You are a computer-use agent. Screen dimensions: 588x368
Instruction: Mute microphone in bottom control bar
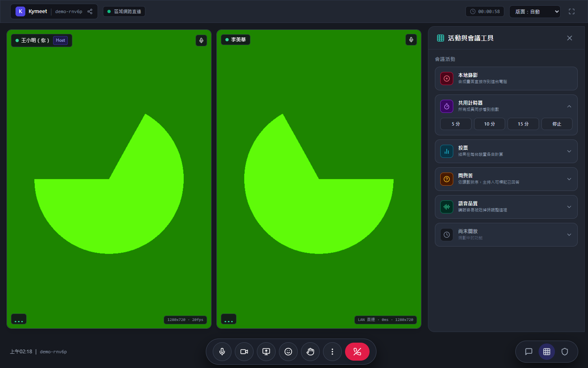pos(222,352)
